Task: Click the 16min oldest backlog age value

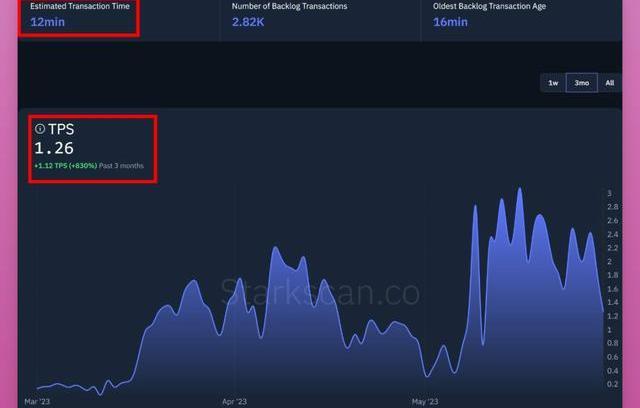Action: pos(451,21)
